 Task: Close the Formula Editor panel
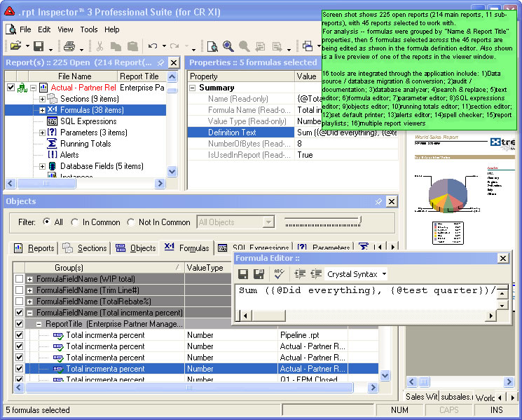(503, 258)
